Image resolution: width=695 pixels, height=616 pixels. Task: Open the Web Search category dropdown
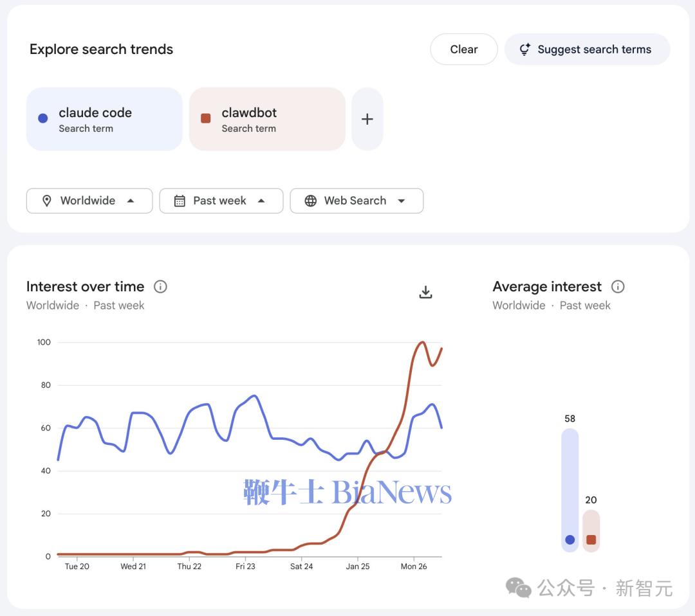coord(357,201)
